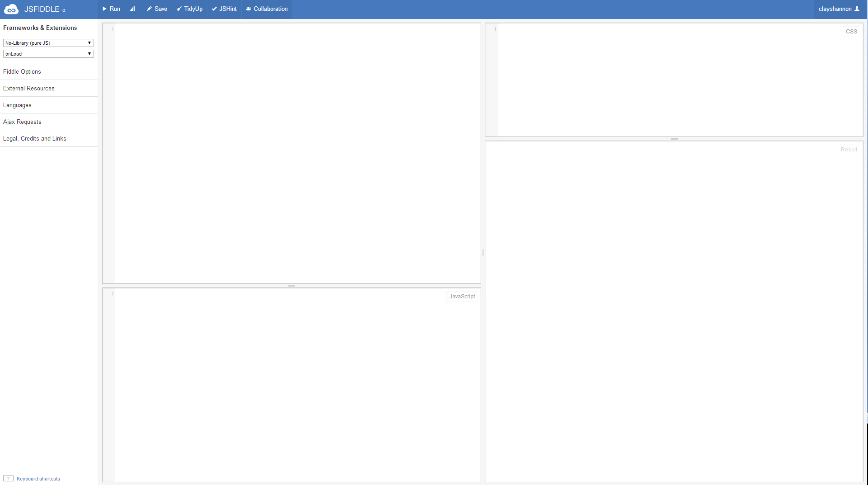Image resolution: width=868 pixels, height=485 pixels.
Task: Run the fiddle
Action: (x=111, y=9)
